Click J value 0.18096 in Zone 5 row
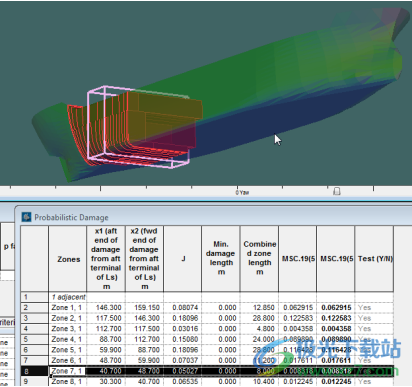 (183, 350)
